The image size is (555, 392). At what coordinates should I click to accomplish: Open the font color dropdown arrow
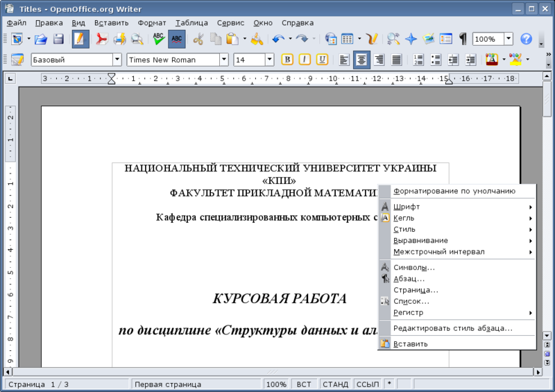[504, 60]
